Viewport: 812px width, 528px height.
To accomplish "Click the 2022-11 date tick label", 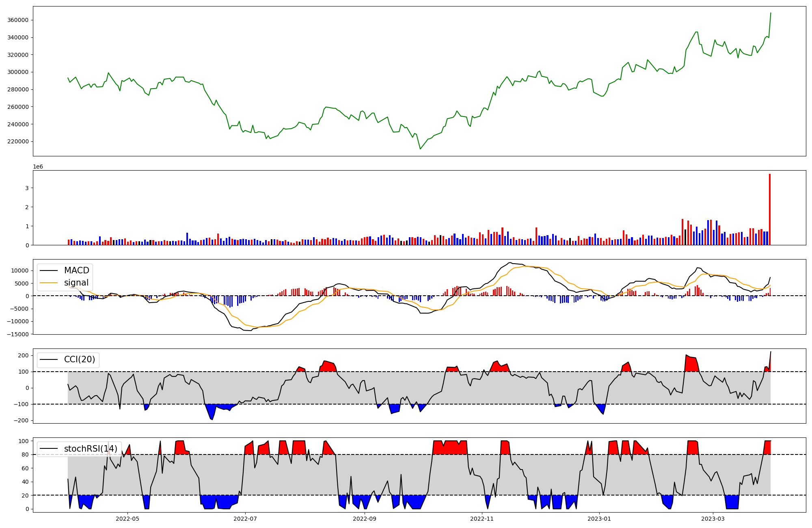I will click(x=482, y=519).
